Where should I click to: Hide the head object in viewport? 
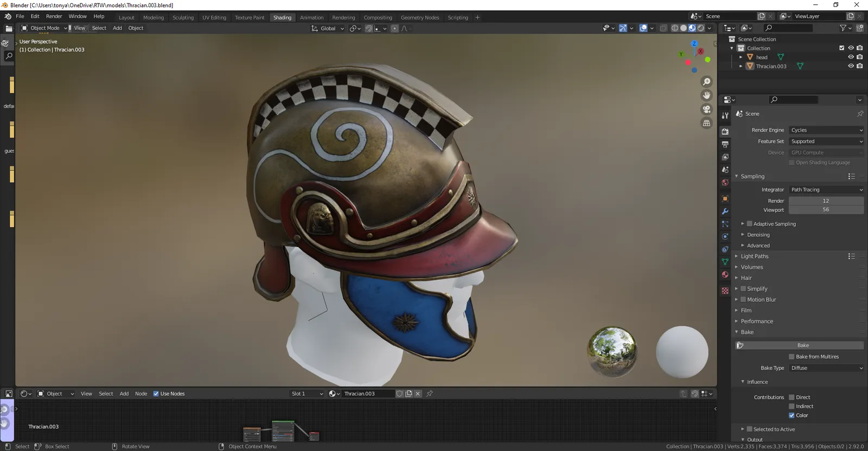(x=851, y=57)
